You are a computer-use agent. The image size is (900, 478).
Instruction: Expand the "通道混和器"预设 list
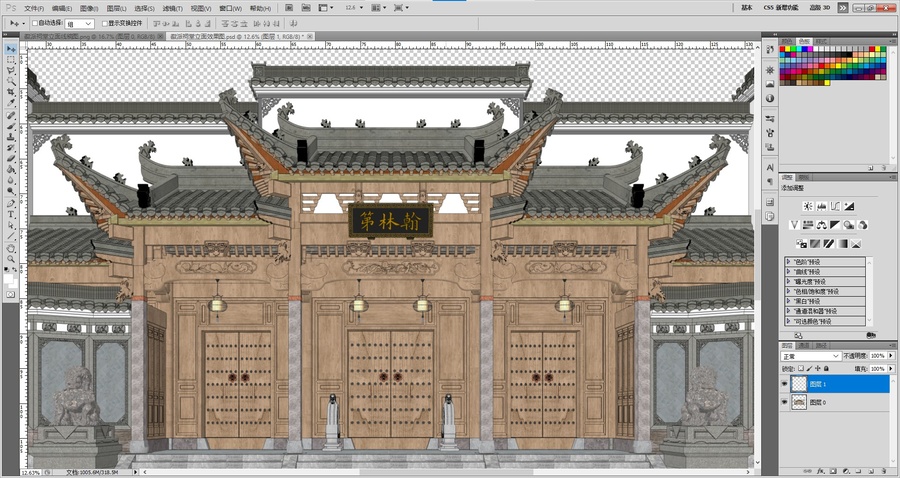[789, 310]
